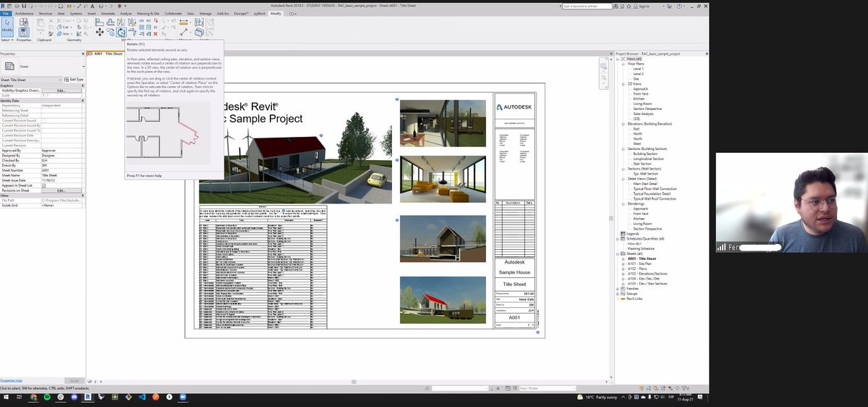Viewport: 868px width, 407px height.
Task: Select the A001 - Title Sheet view tab
Action: (106, 54)
